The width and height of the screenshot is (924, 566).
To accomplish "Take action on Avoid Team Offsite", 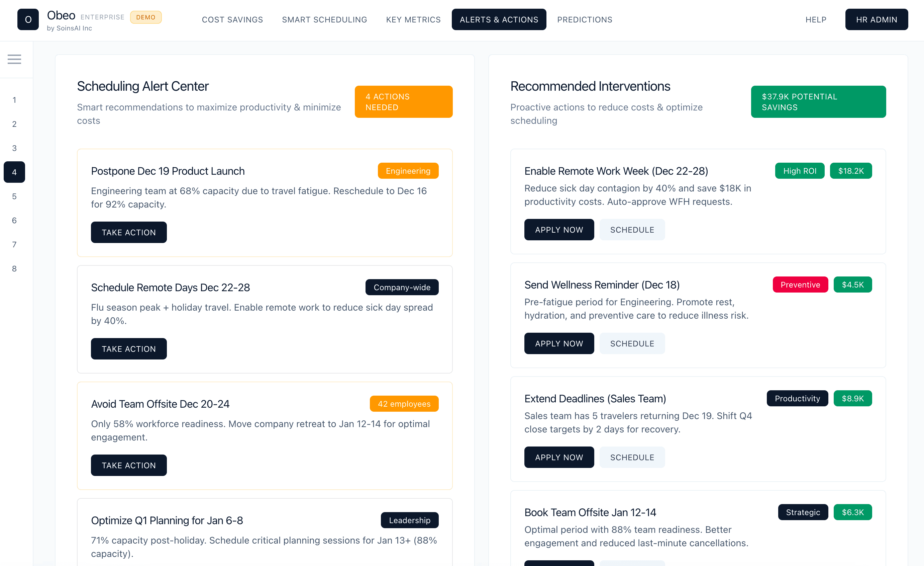I will 129,465.
